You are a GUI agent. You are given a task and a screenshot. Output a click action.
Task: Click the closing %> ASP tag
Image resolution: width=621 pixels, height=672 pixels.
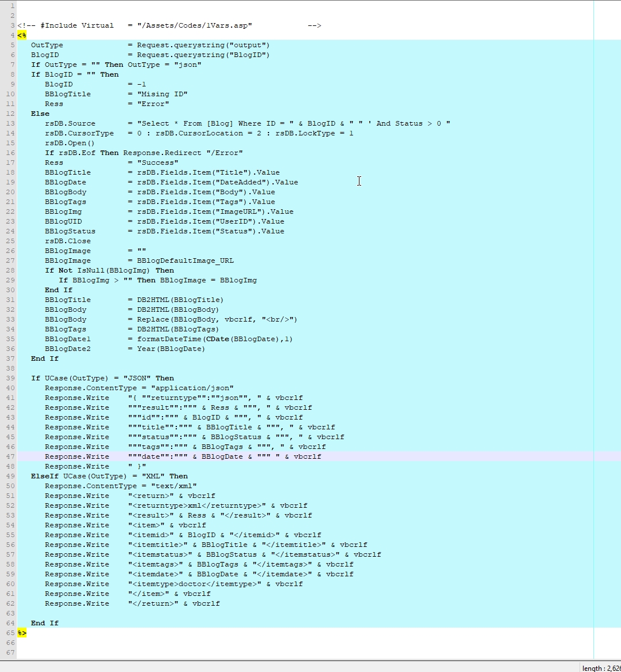(x=21, y=633)
